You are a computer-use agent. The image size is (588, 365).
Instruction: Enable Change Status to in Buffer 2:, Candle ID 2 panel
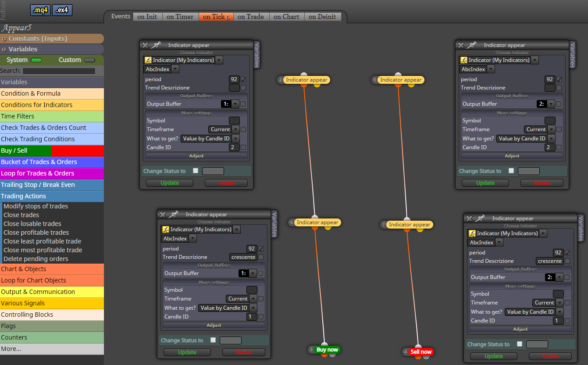pos(511,171)
